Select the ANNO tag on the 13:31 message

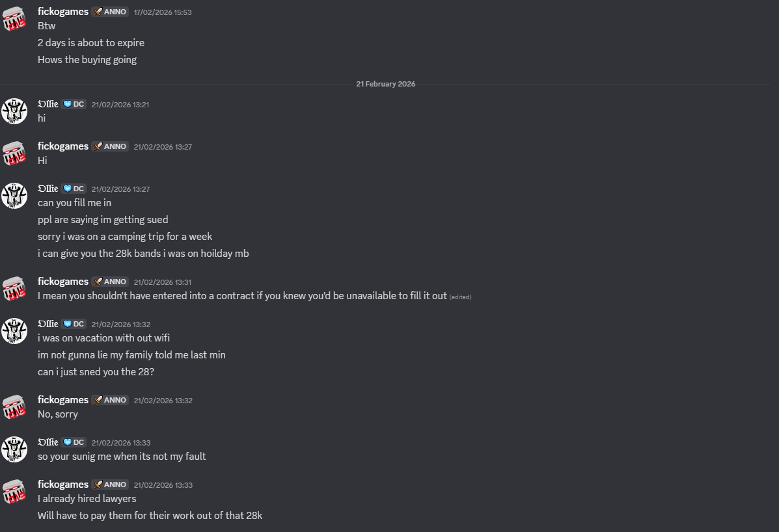coord(110,282)
